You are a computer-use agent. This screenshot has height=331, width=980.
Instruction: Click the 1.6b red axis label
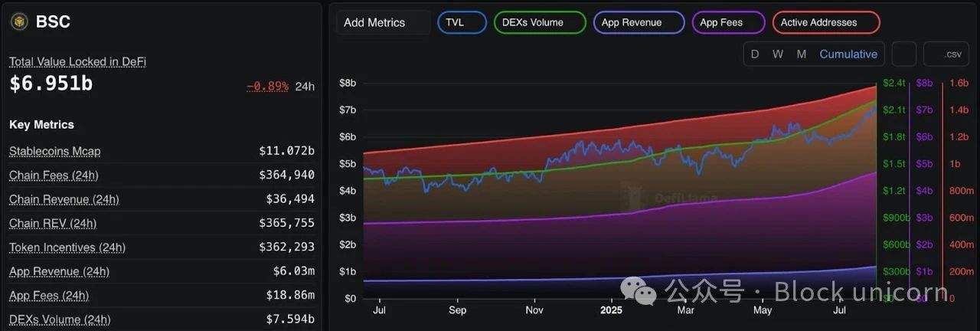tap(959, 83)
